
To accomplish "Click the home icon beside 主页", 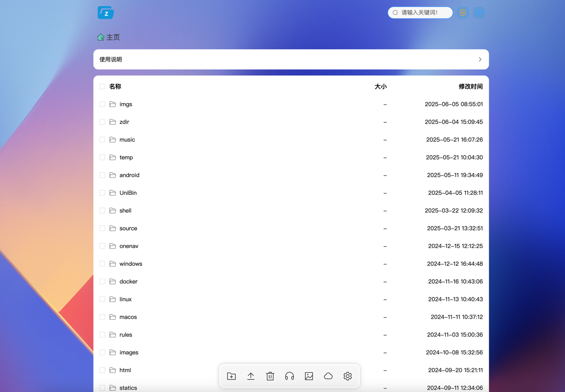I will point(101,37).
